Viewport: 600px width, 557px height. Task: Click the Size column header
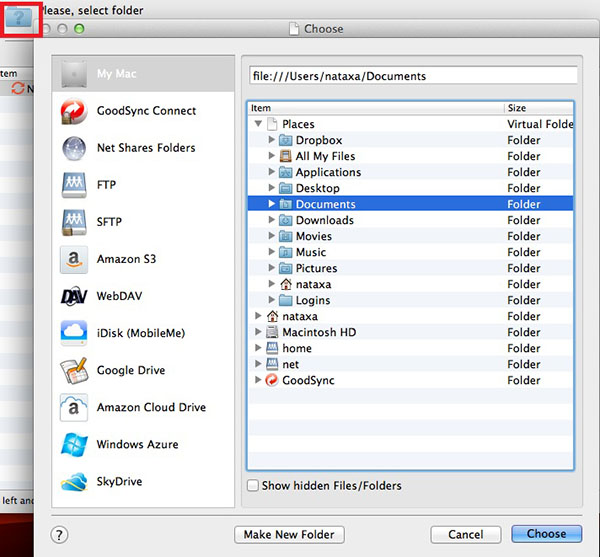539,108
